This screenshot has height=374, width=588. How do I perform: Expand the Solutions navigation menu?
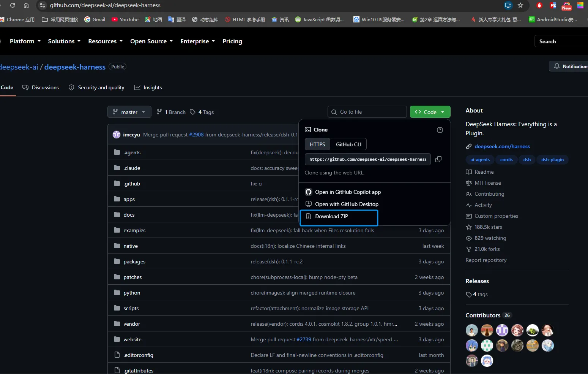click(x=64, y=41)
